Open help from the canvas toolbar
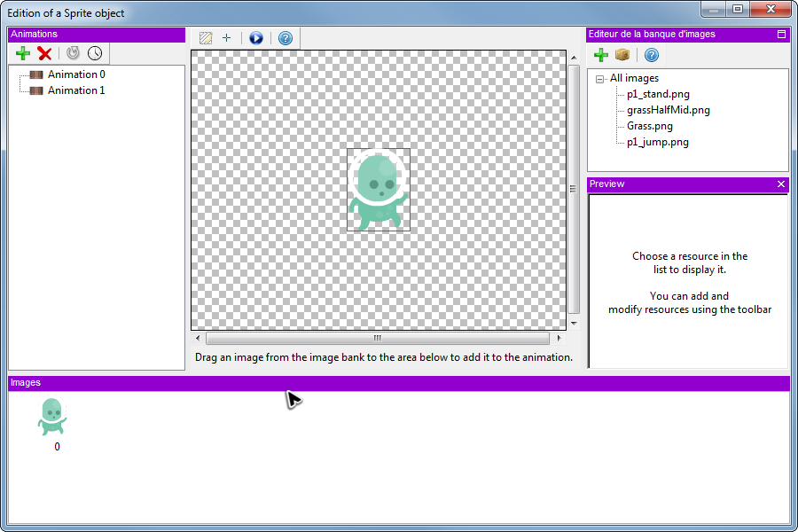798x532 pixels. pos(285,38)
